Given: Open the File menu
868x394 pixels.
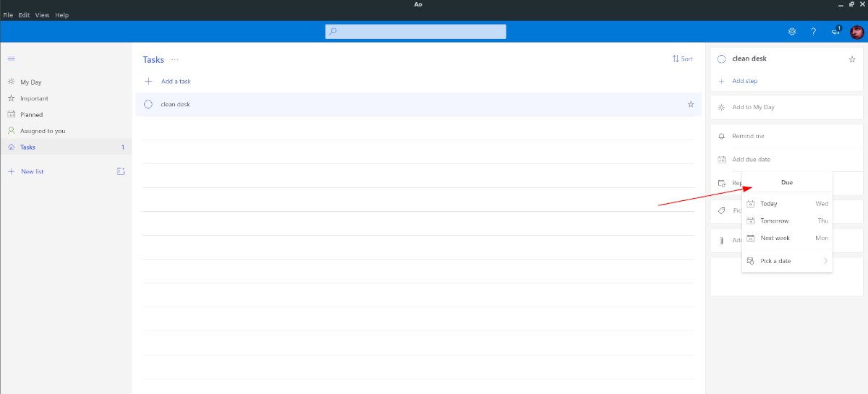Looking at the screenshot, I should tap(8, 15).
